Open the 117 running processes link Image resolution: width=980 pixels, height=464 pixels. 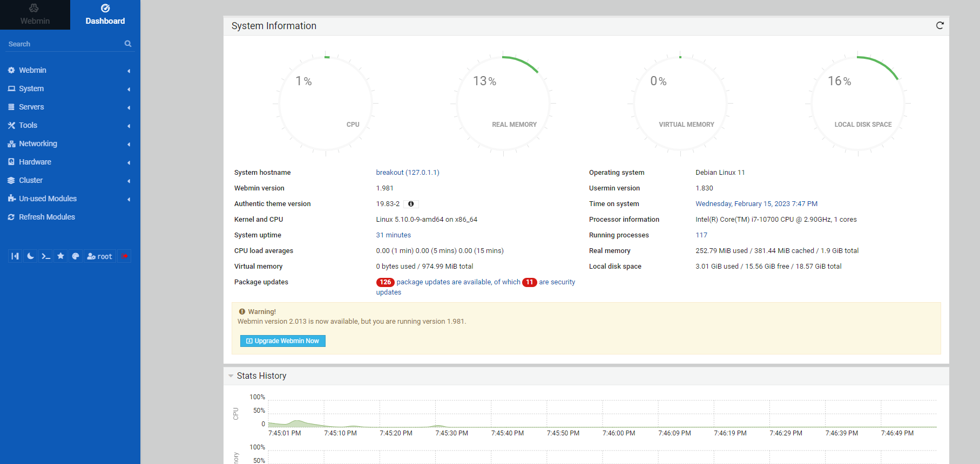[x=701, y=235]
